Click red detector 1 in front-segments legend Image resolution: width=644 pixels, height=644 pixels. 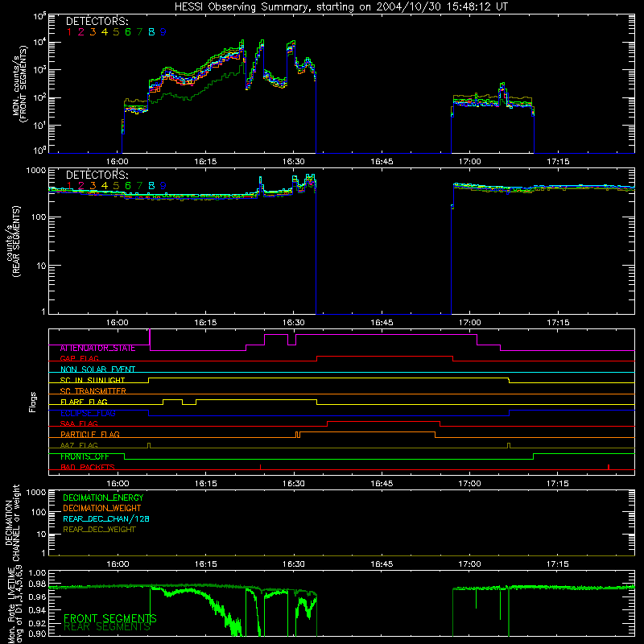click(69, 32)
